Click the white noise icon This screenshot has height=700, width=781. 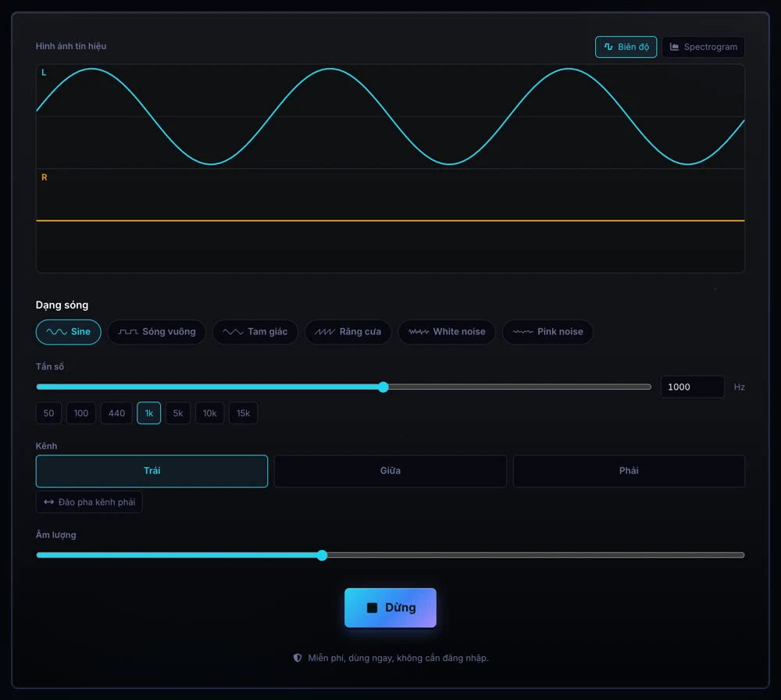(419, 332)
